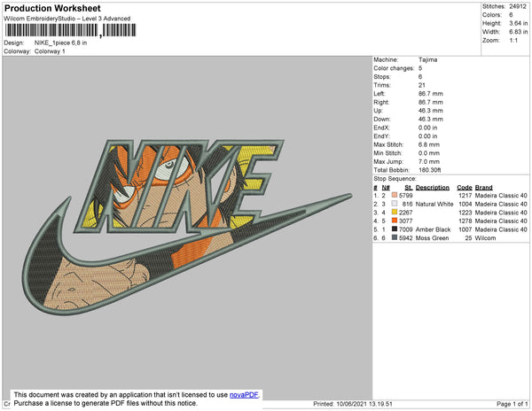532x411 pixels.
Task: Click the Natural White 816 swatch
Action: click(x=395, y=204)
